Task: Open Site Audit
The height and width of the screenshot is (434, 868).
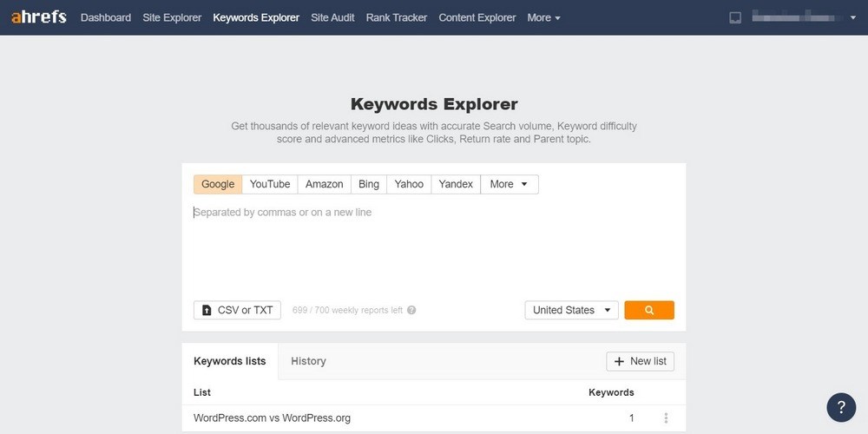Action: pos(332,17)
